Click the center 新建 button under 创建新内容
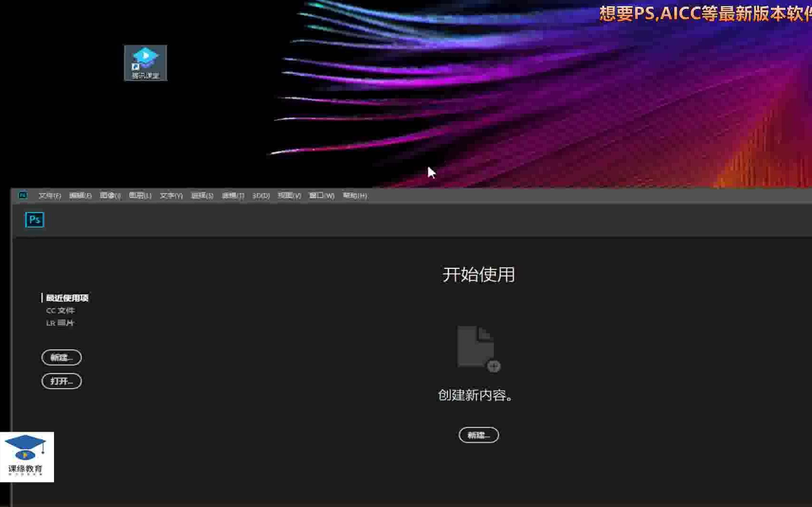 [478, 435]
